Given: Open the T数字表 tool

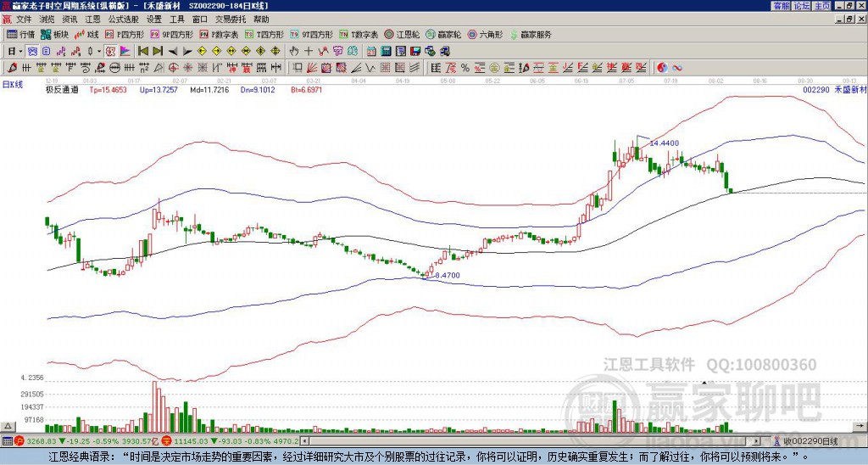Looking at the screenshot, I should click(x=359, y=34).
